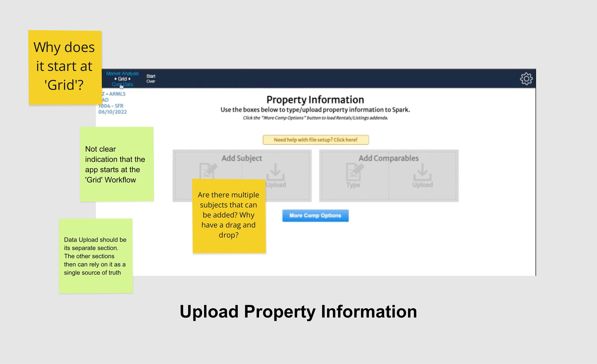Click the More Comp Options button
Image resolution: width=597 pixels, height=364 pixels.
click(315, 216)
